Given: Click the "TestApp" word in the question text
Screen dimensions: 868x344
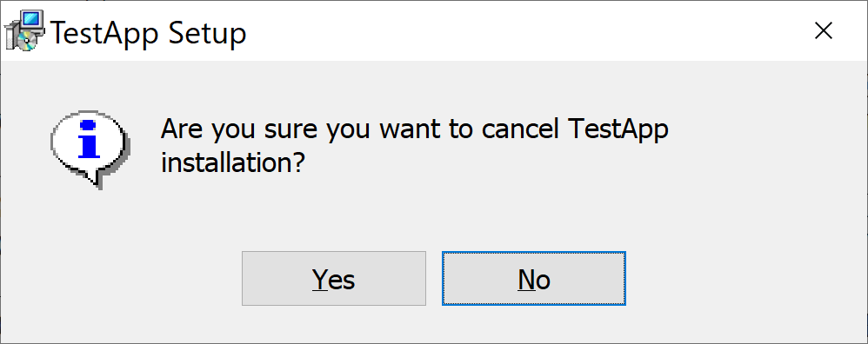Looking at the screenshot, I should point(619,130).
